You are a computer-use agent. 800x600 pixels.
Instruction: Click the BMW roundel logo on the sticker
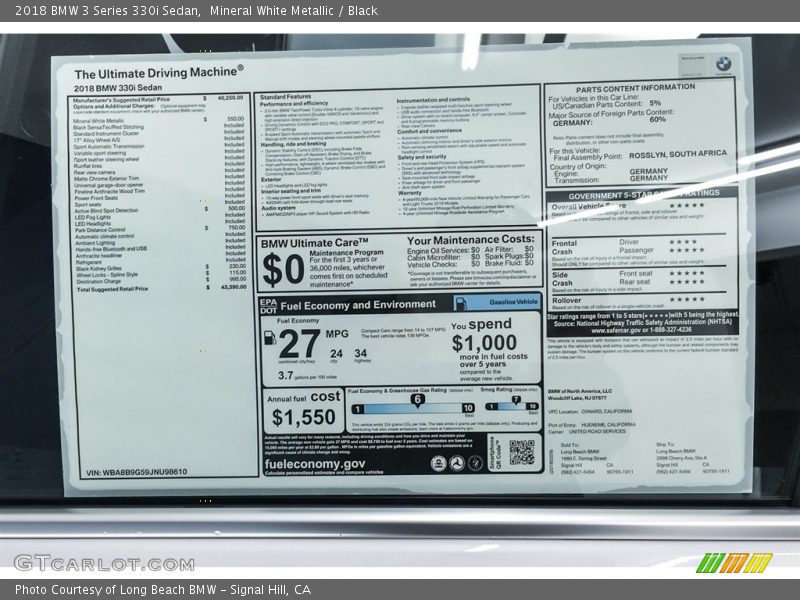tap(723, 64)
